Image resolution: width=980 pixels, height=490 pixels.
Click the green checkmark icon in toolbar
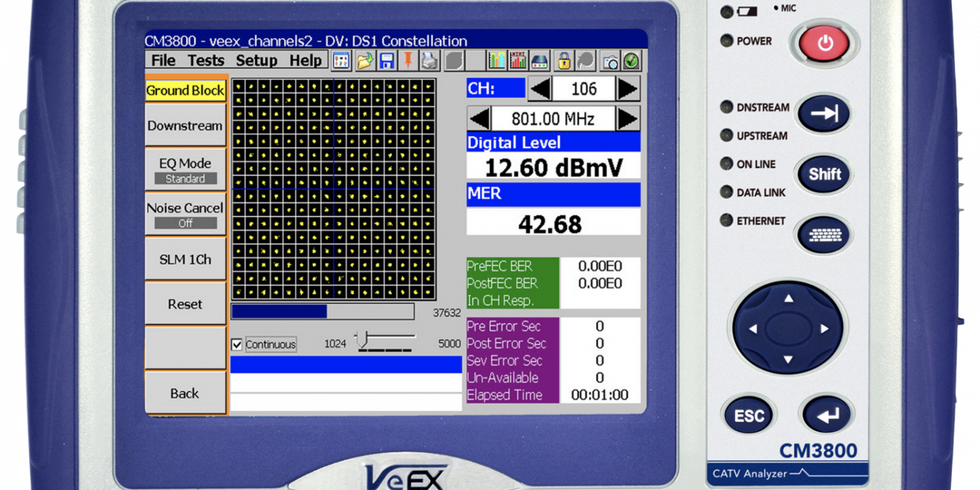coord(631,61)
